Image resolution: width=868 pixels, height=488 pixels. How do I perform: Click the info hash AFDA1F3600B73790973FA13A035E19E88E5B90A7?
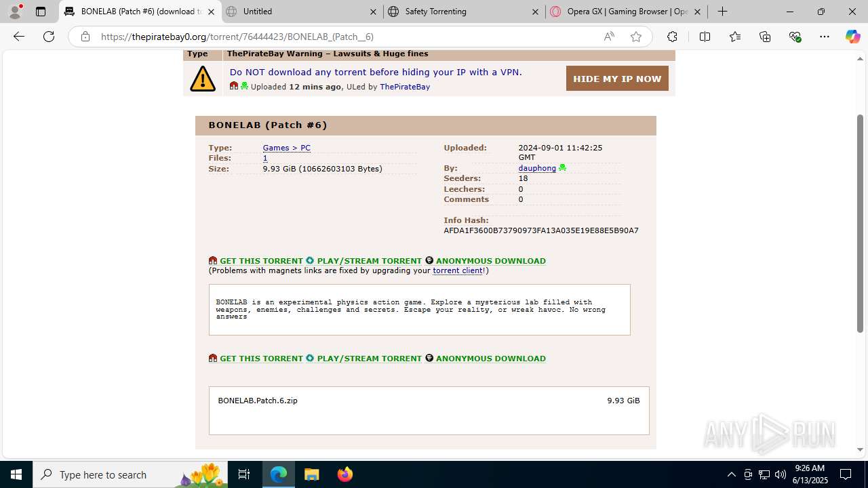pos(541,230)
